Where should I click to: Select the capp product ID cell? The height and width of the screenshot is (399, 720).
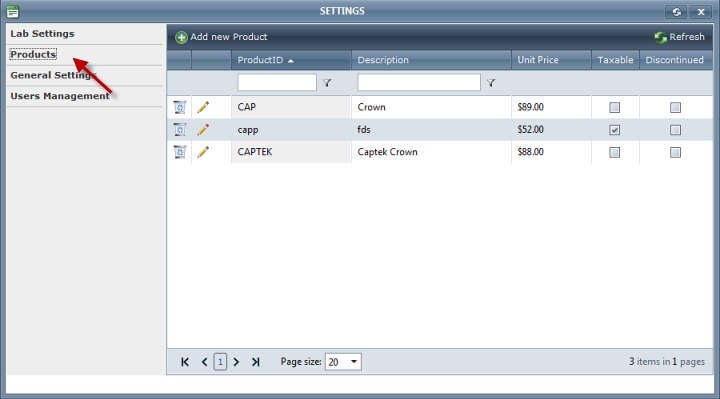pos(291,129)
